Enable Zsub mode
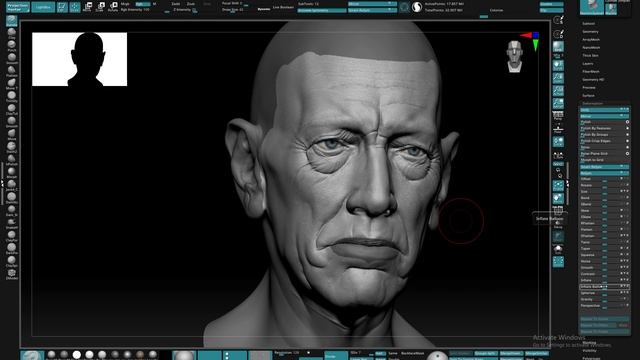 pyautogui.click(x=191, y=4)
